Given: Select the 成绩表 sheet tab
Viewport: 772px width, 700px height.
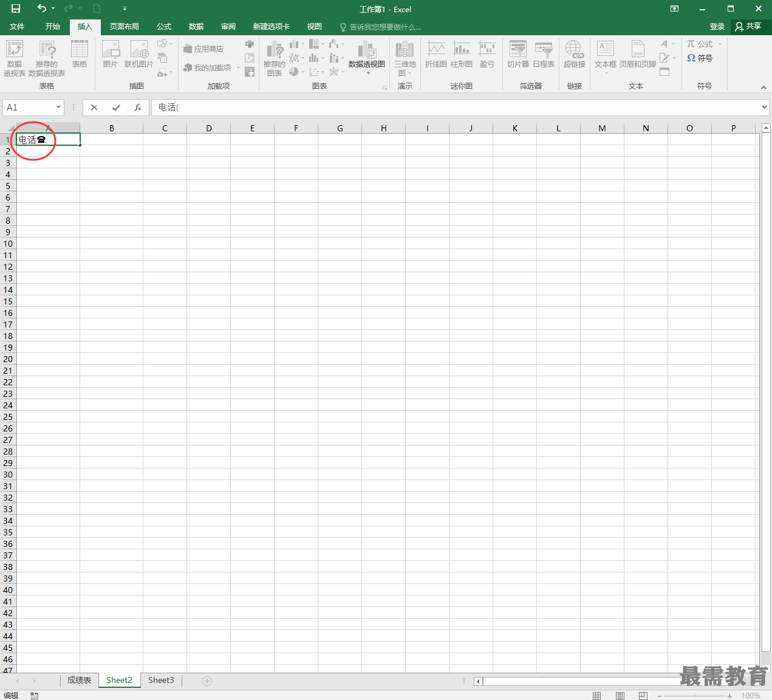Looking at the screenshot, I should pyautogui.click(x=80, y=681).
